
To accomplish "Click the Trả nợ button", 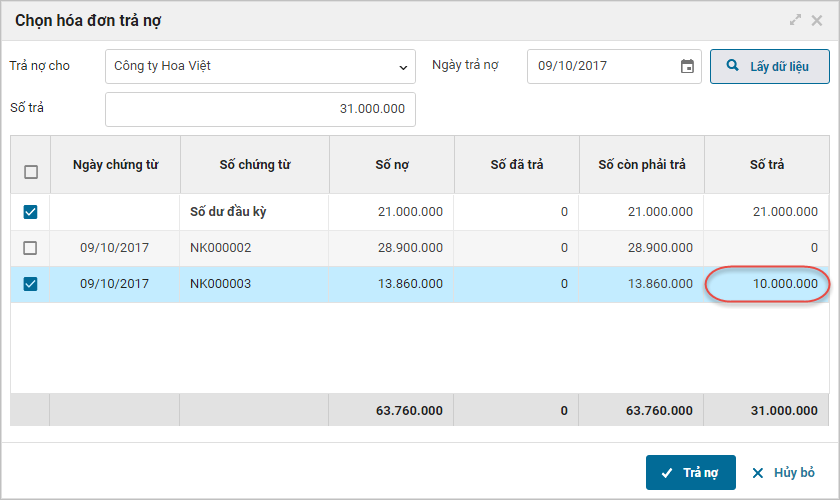I will [691, 473].
